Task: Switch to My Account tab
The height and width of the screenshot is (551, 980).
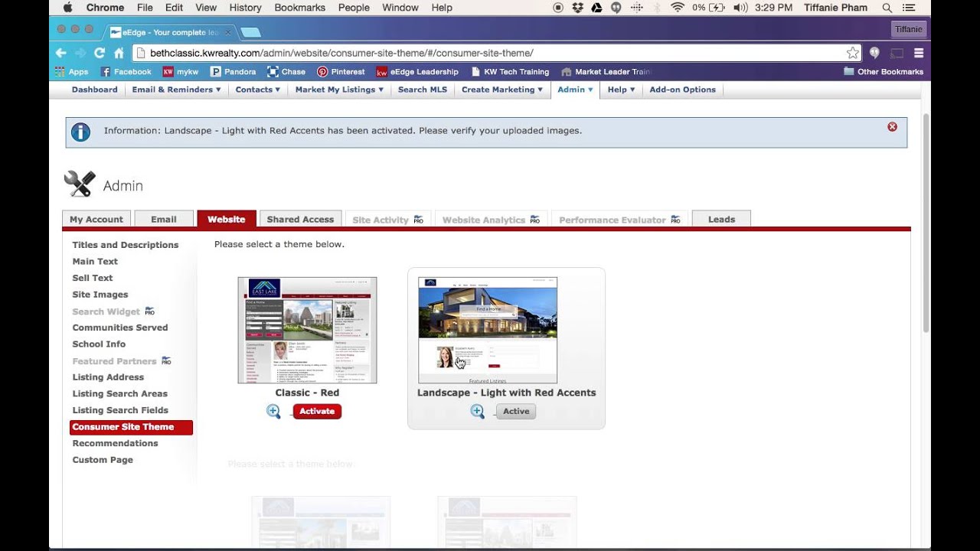Action: point(96,220)
